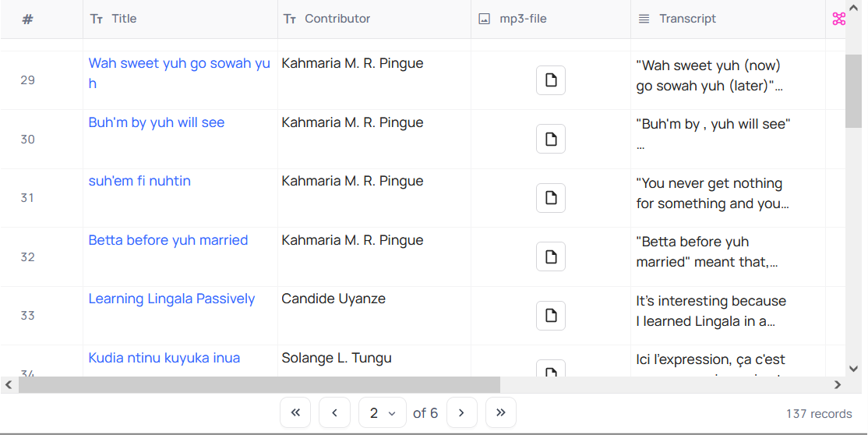Go to the first page button
Screen dimensions: 868x435
click(295, 412)
